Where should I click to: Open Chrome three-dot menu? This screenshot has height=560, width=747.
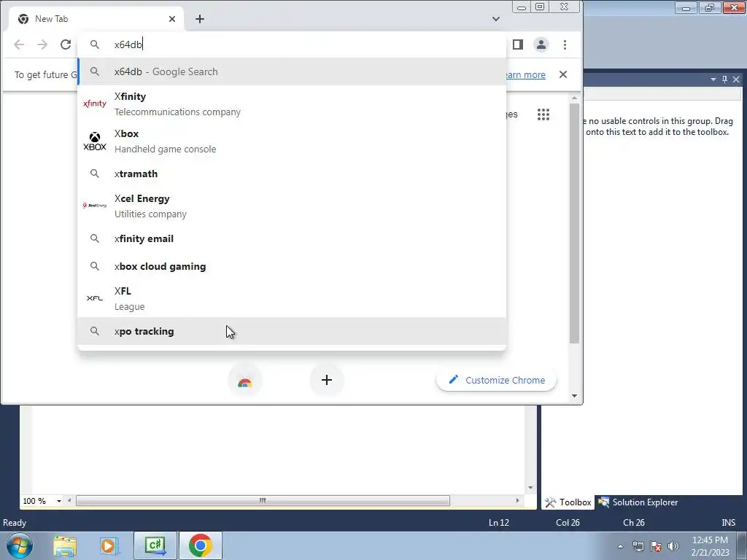tap(565, 44)
